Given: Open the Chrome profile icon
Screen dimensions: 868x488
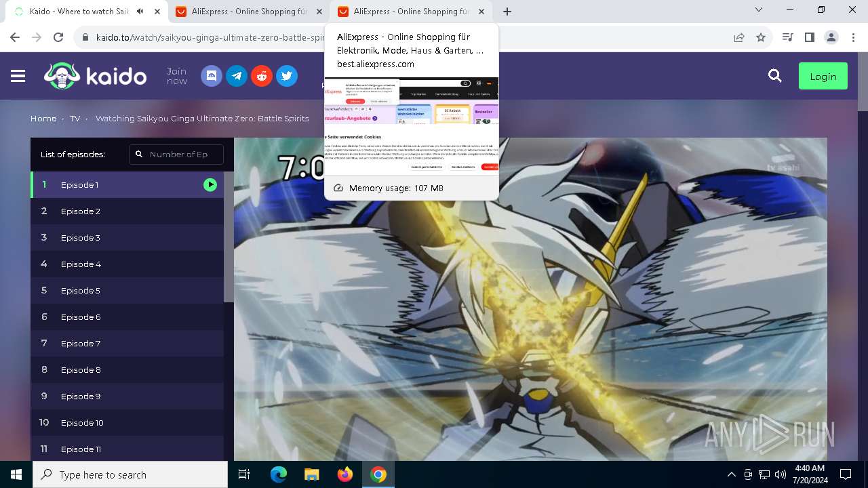Looking at the screenshot, I should pyautogui.click(x=831, y=37).
